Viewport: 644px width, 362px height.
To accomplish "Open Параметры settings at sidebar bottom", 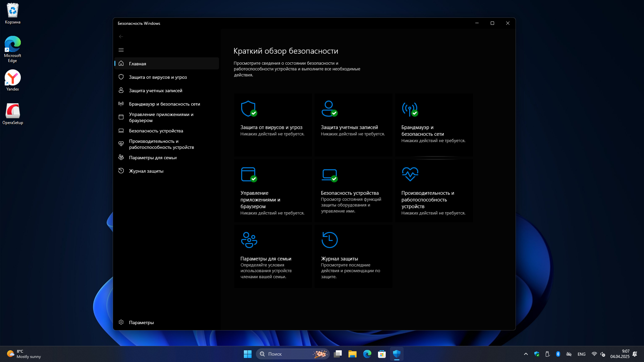I will (141, 322).
